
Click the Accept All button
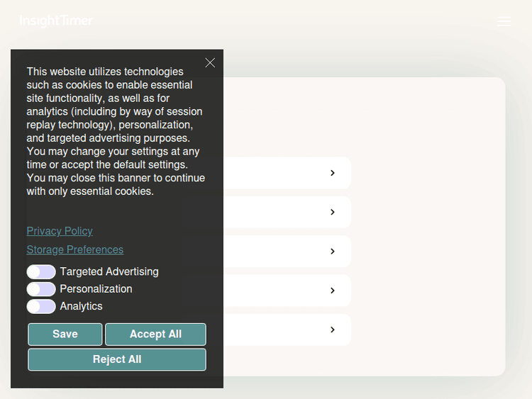[155, 335]
